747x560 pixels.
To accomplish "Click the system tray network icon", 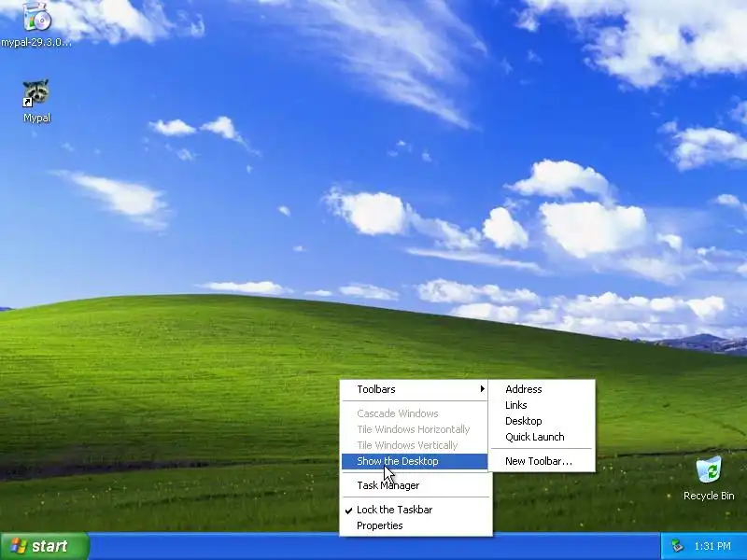I will (x=677, y=546).
